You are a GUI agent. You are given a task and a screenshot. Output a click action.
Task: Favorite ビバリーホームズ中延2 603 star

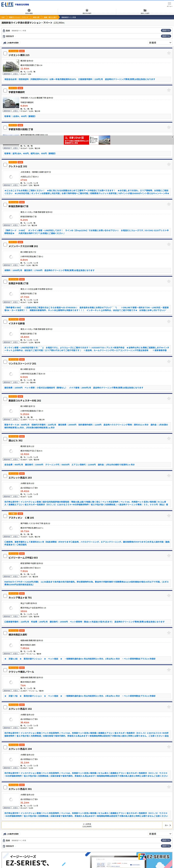click(169, 555)
